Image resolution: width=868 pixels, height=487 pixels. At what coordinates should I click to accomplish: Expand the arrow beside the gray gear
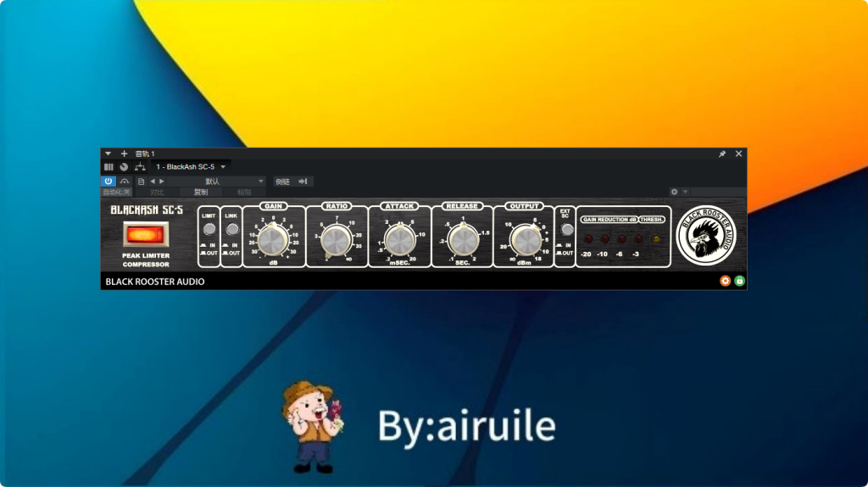pyautogui.click(x=685, y=192)
